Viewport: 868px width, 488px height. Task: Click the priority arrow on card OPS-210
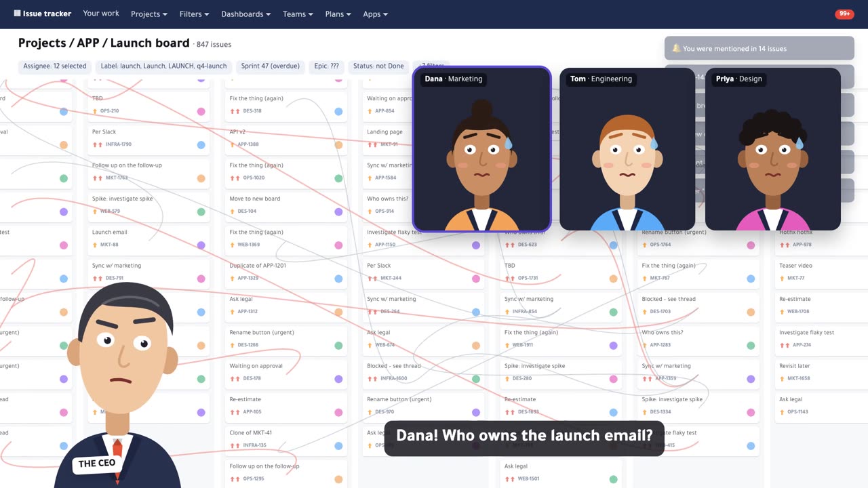click(x=95, y=111)
